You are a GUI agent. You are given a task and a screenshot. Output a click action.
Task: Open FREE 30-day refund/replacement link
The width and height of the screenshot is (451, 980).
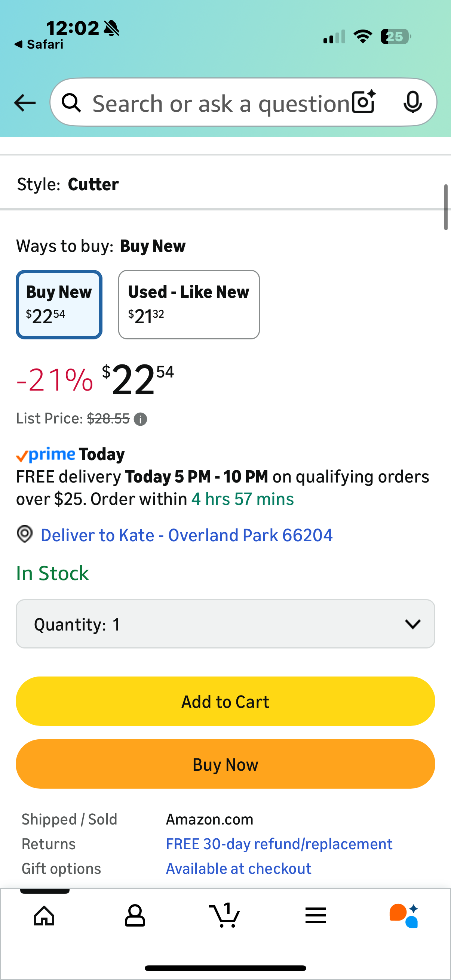tap(279, 844)
